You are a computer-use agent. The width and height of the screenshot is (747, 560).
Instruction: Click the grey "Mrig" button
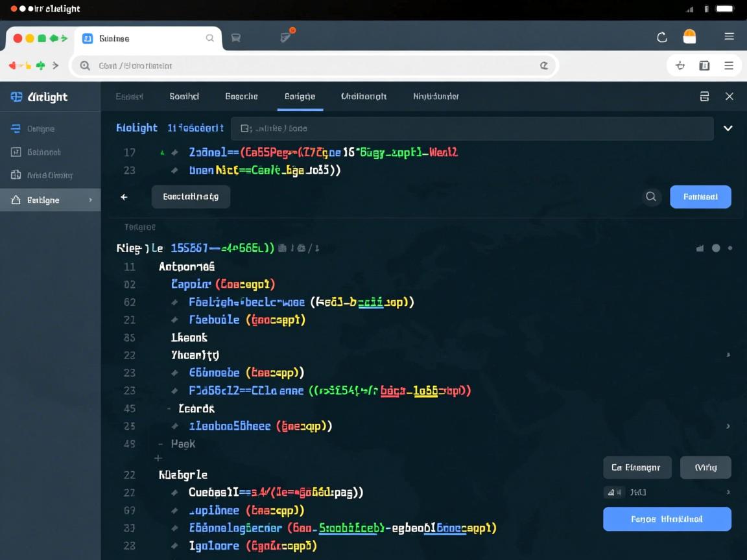705,467
